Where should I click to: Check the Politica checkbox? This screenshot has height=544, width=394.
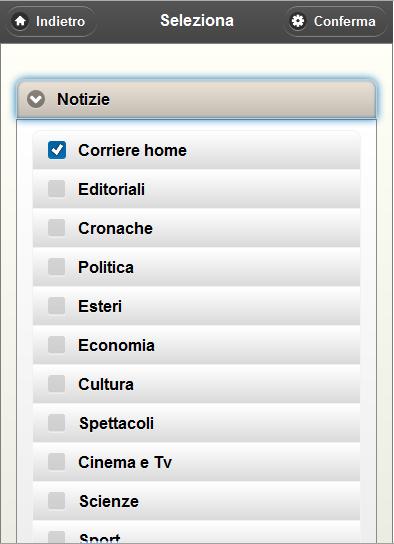tap(57, 266)
